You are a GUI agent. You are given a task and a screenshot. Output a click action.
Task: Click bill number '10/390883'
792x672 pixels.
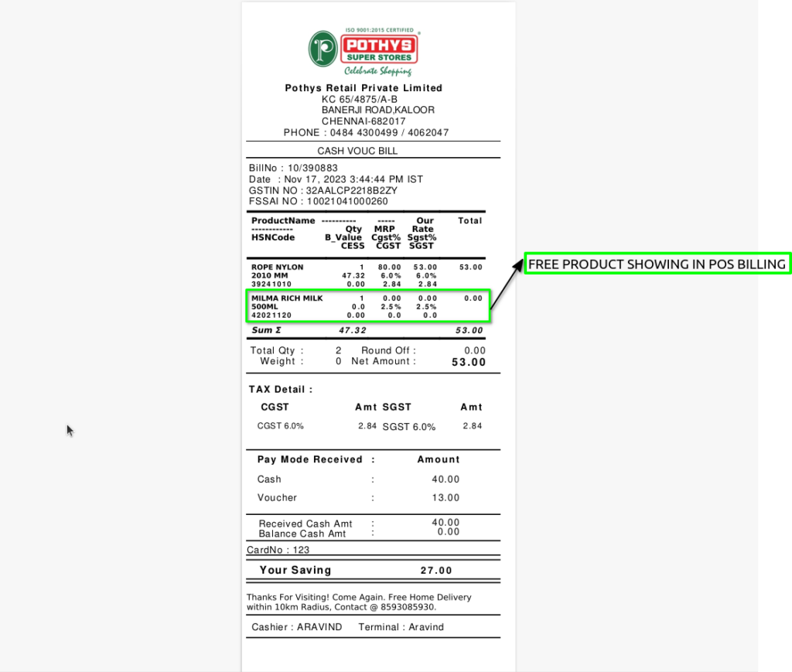click(x=312, y=168)
